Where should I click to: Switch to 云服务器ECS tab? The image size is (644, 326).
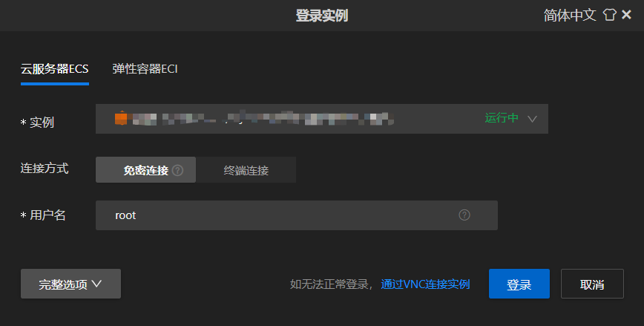point(55,68)
